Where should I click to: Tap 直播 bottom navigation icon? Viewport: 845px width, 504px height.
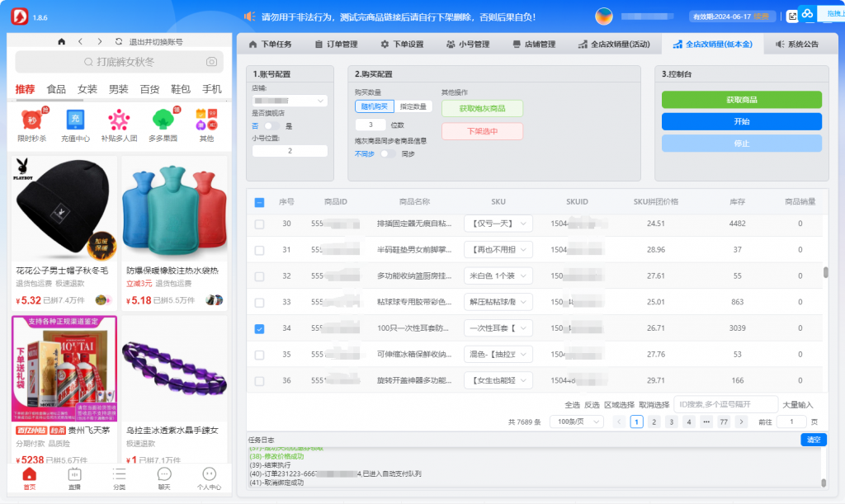[x=74, y=474]
